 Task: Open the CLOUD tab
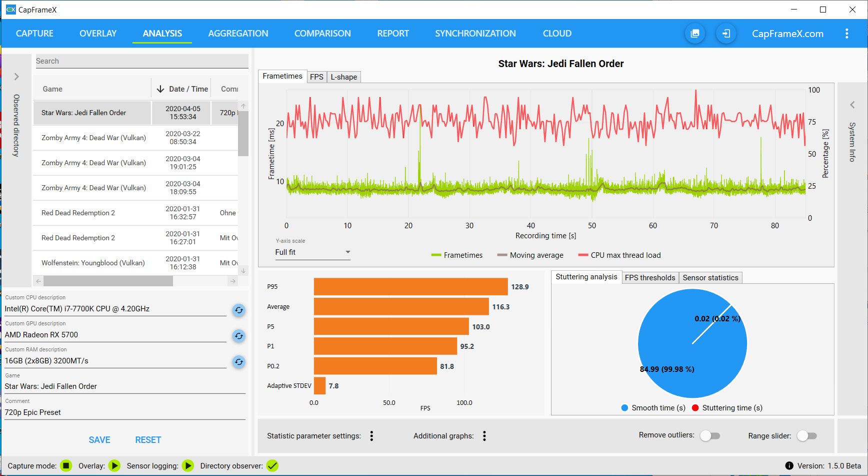(557, 34)
